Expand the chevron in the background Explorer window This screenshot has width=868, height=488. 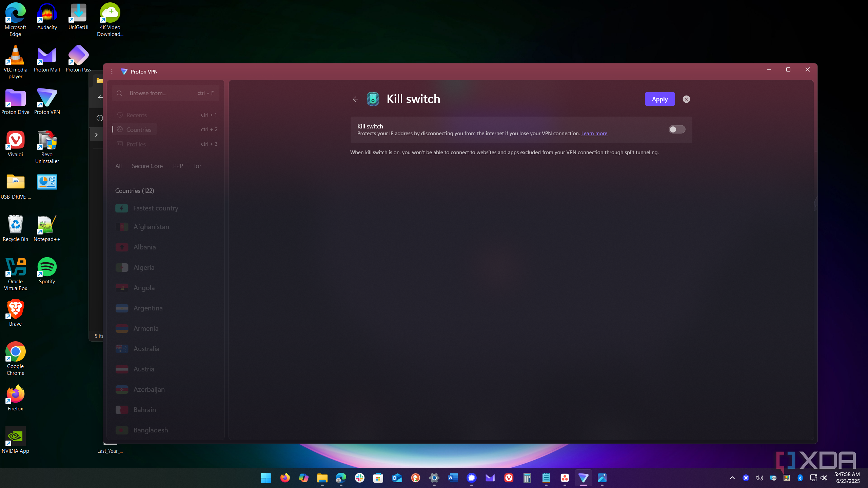tap(96, 135)
